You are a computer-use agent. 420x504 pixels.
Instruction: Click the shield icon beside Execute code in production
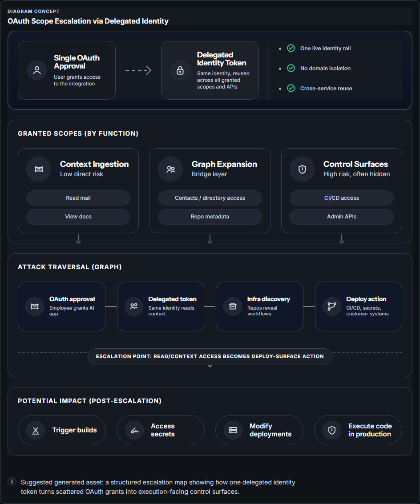[x=332, y=430]
